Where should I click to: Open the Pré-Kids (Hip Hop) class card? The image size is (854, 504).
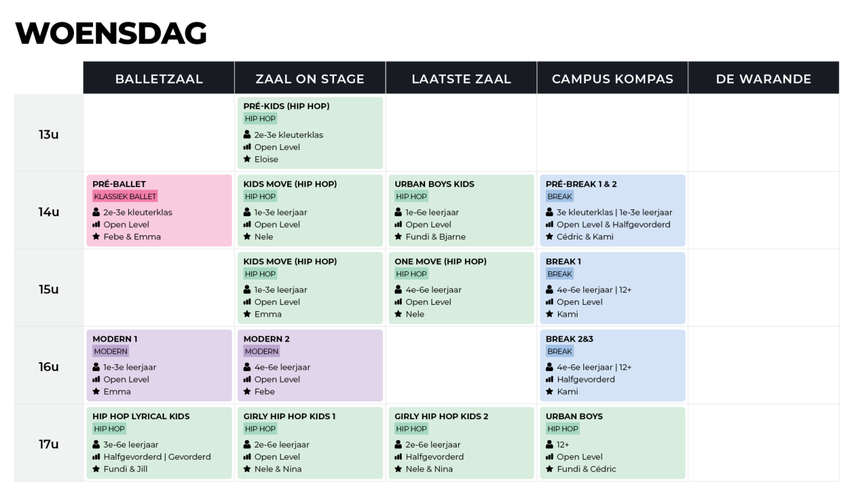[310, 133]
